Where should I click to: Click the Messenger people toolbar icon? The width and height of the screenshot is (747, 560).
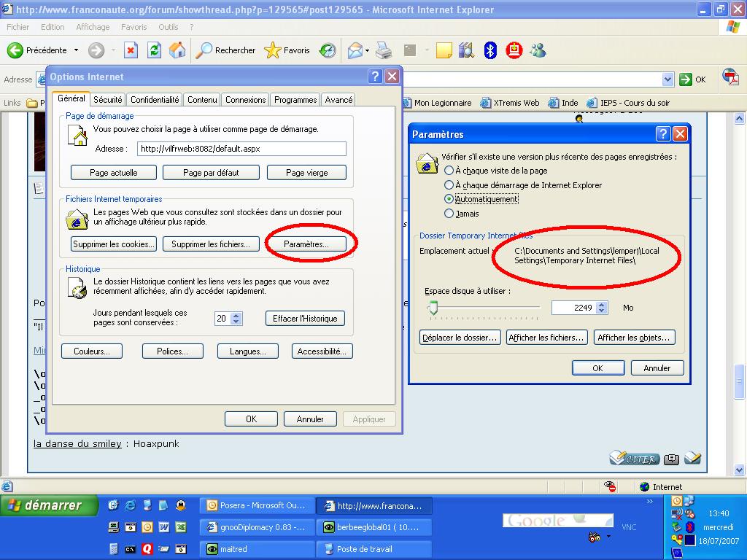(538, 50)
